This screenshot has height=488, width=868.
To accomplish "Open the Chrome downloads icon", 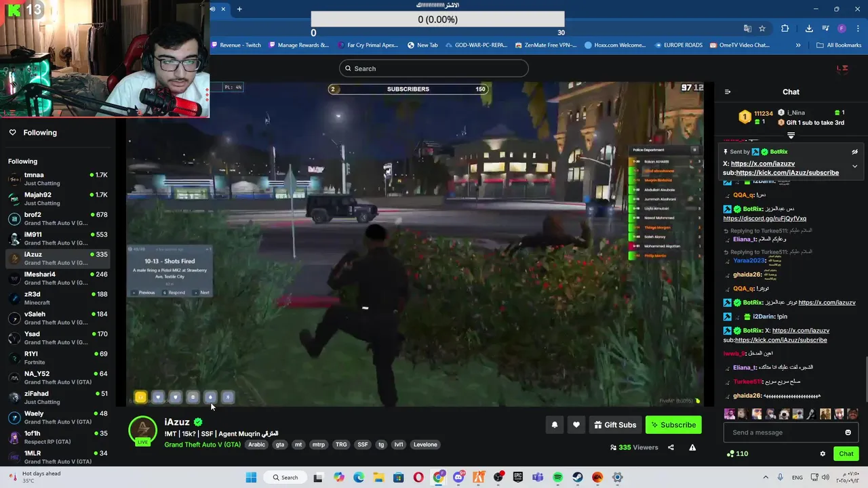I will coord(809,28).
